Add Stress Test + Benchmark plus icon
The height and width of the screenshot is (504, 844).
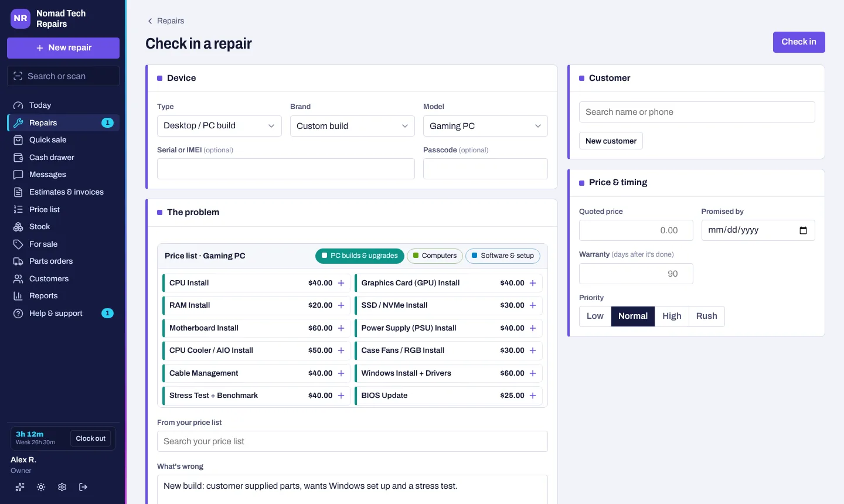[x=341, y=396]
